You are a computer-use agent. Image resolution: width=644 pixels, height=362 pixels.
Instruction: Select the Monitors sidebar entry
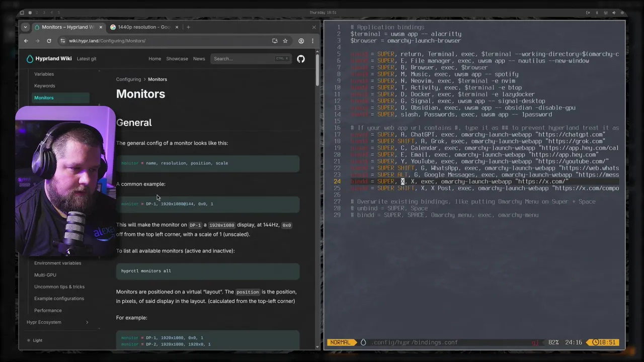click(61, 98)
